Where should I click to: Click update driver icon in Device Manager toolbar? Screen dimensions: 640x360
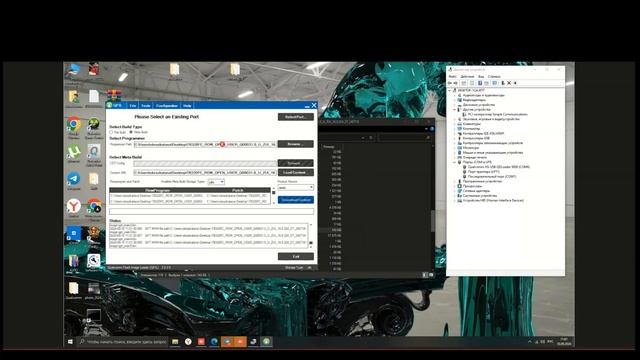pos(503,83)
